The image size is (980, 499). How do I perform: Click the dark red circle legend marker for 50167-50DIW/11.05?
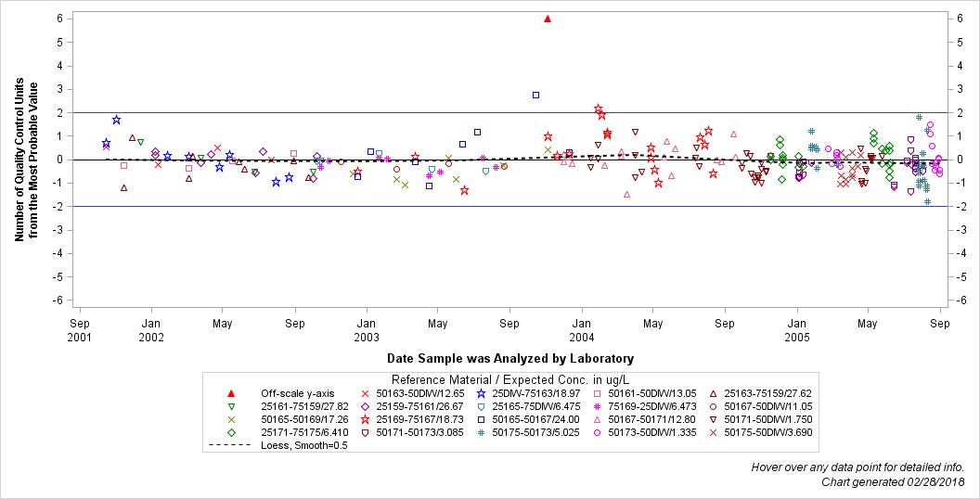click(713, 406)
